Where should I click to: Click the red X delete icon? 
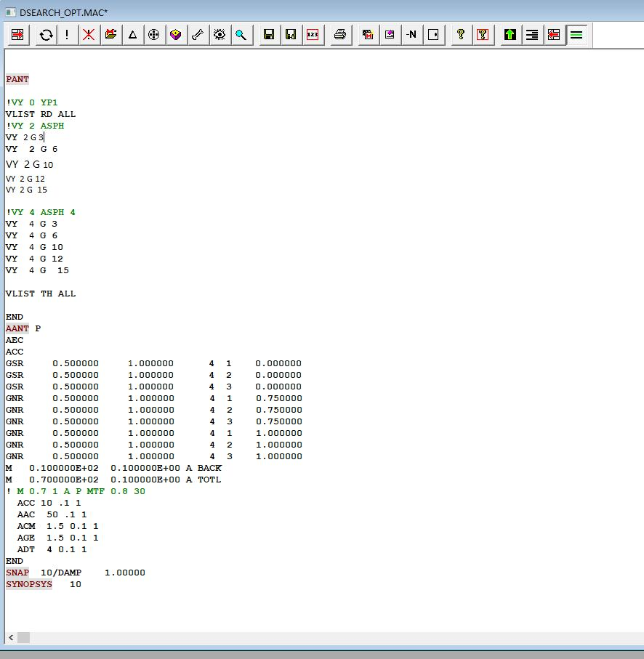pos(89,34)
